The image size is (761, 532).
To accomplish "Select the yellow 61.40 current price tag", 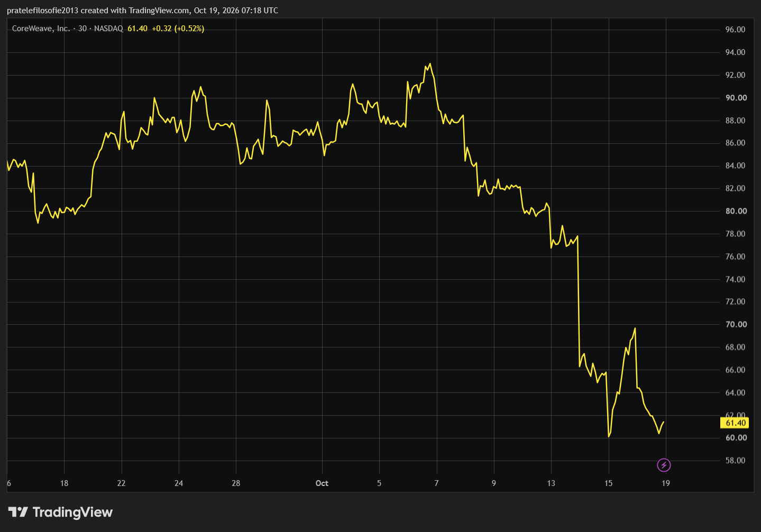I will click(x=735, y=423).
